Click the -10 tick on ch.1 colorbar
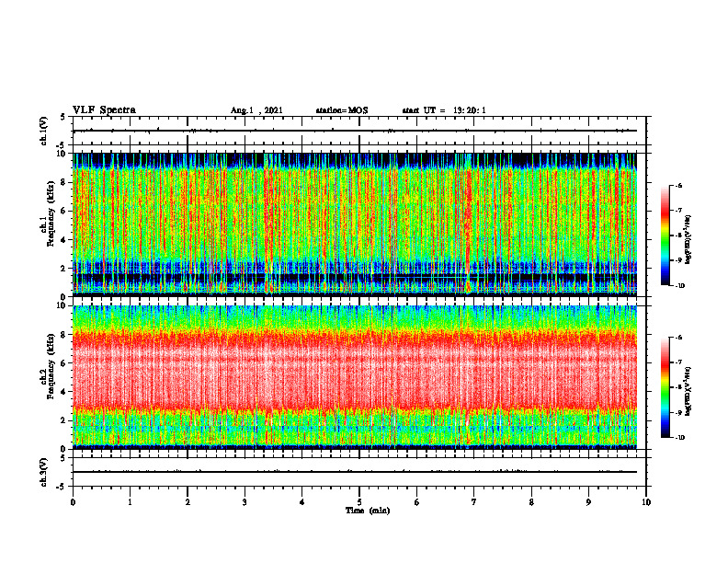The image size is (728, 563). coord(680,286)
